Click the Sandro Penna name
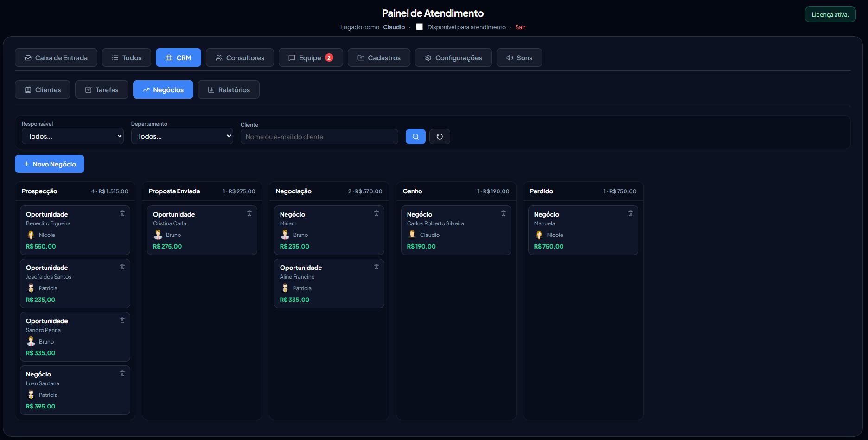 tap(43, 330)
